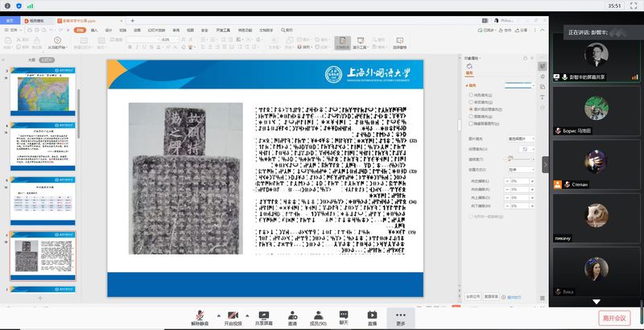The height and width of the screenshot is (330, 644).
Task: Open the placement mode dropdown (放置方式)
Action: 522,171
